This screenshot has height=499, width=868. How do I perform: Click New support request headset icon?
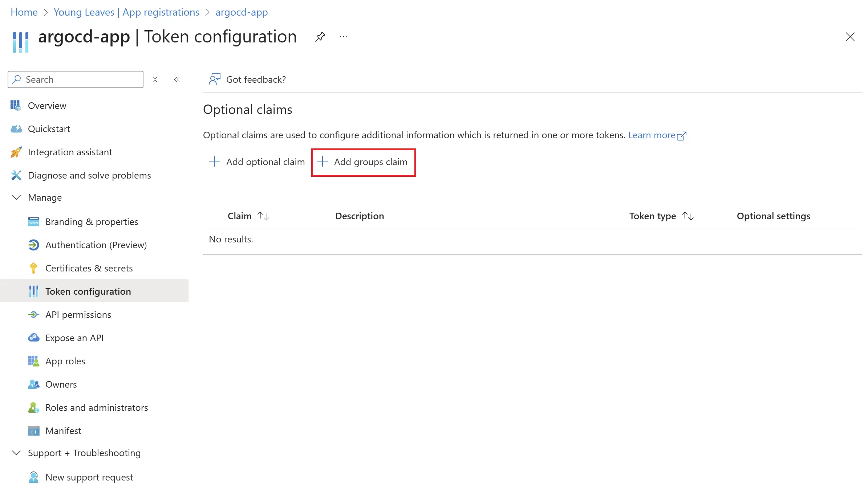(33, 477)
